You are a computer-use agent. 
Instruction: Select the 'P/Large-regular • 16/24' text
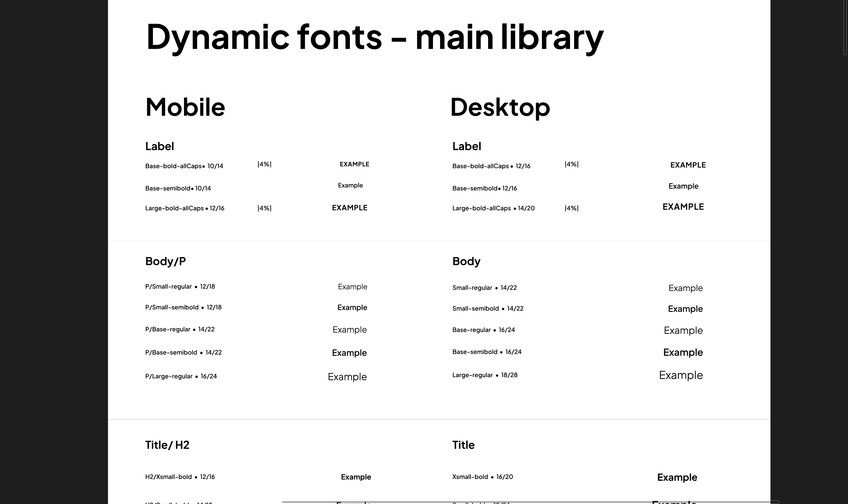coord(181,376)
